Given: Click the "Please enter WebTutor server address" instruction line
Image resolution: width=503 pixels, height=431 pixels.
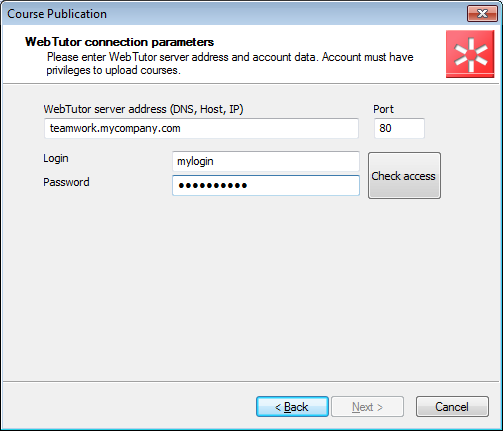Looking at the screenshot, I should pos(230,57).
